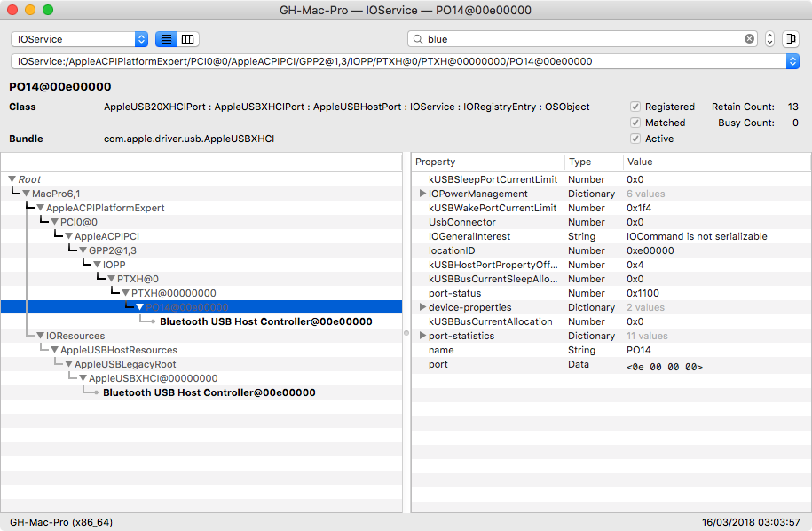Select the kUSBBusCurrentAllocation property row
Viewport: 812px width, 531px height.
[611, 321]
